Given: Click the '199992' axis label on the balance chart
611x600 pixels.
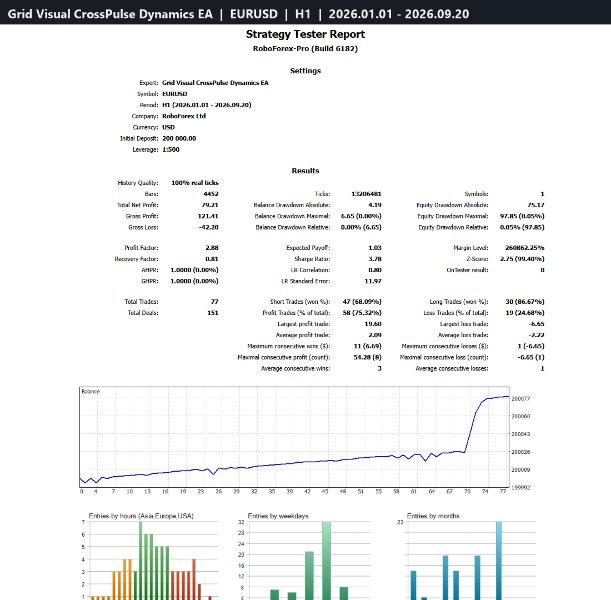Looking at the screenshot, I should (x=520, y=487).
